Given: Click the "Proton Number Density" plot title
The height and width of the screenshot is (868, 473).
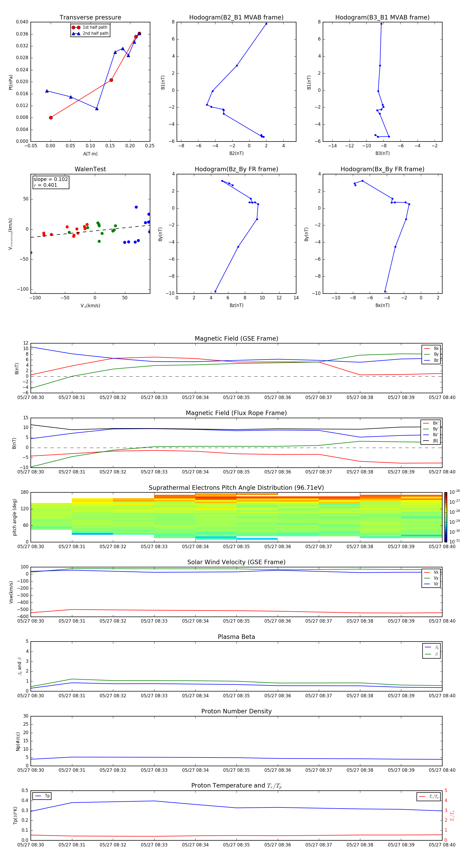Looking at the screenshot, I should (x=236, y=712).
